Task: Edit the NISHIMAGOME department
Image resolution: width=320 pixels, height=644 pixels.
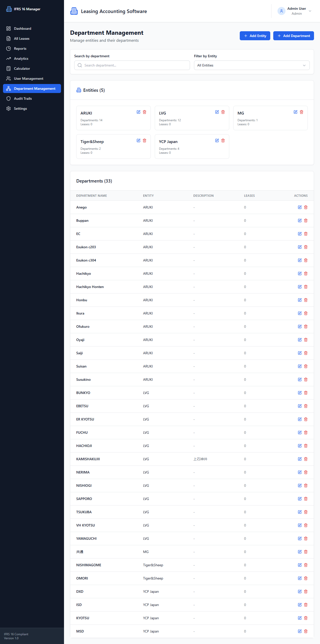Action: click(x=300, y=565)
